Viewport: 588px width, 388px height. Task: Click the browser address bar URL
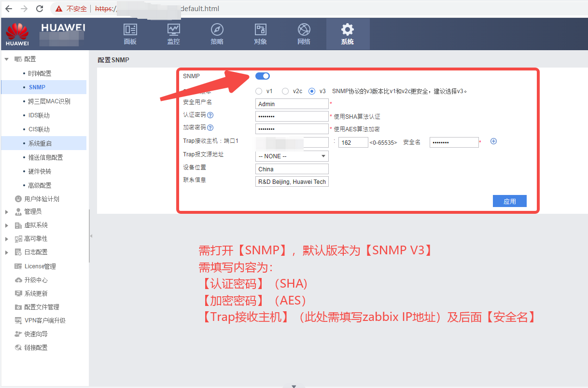click(x=157, y=9)
